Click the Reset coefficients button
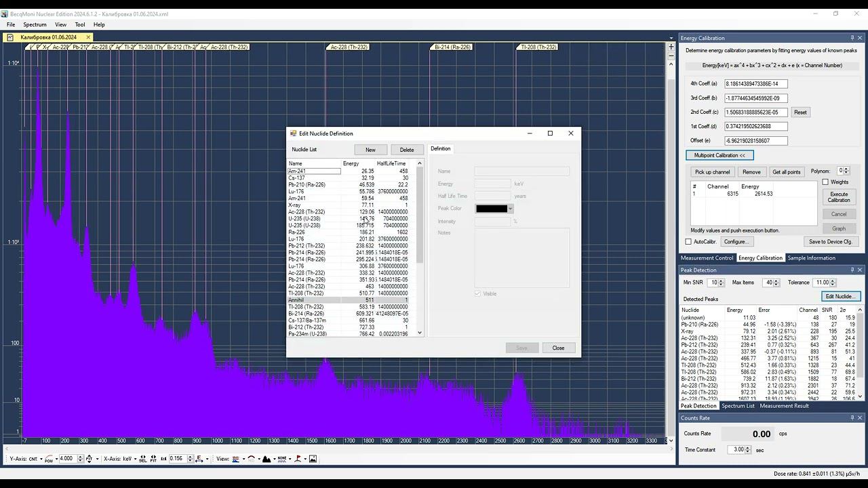868x488 pixels. pyautogui.click(x=800, y=113)
